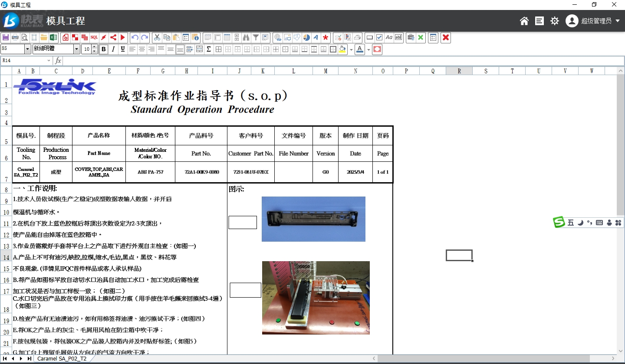This screenshot has height=364, width=625.
Task: Click the Copy icon
Action: pyautogui.click(x=167, y=37)
